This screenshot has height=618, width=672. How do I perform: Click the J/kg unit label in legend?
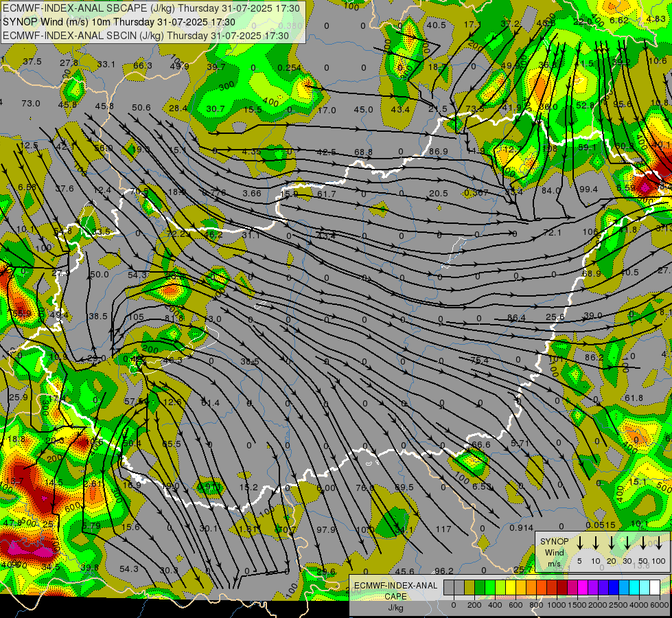pyautogui.click(x=395, y=608)
